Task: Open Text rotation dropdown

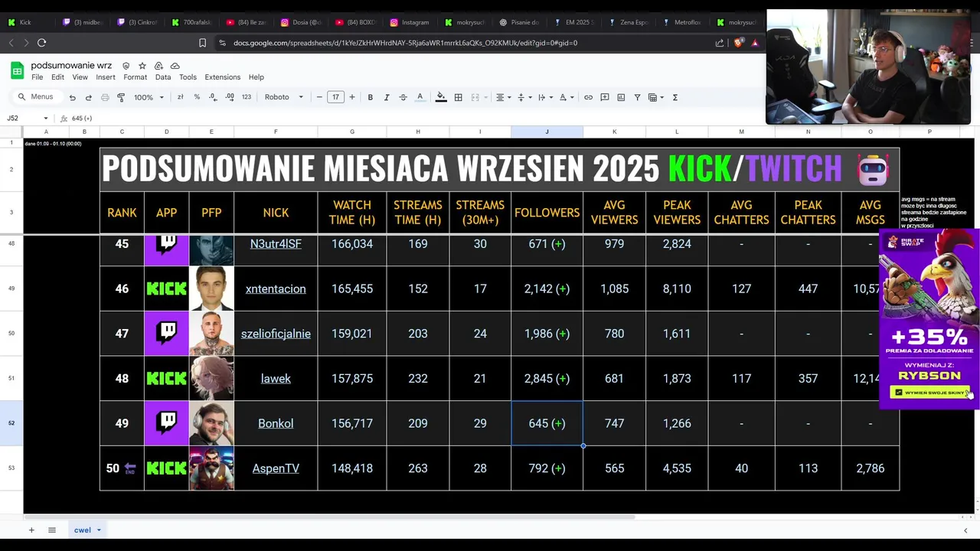Action: coord(566,97)
